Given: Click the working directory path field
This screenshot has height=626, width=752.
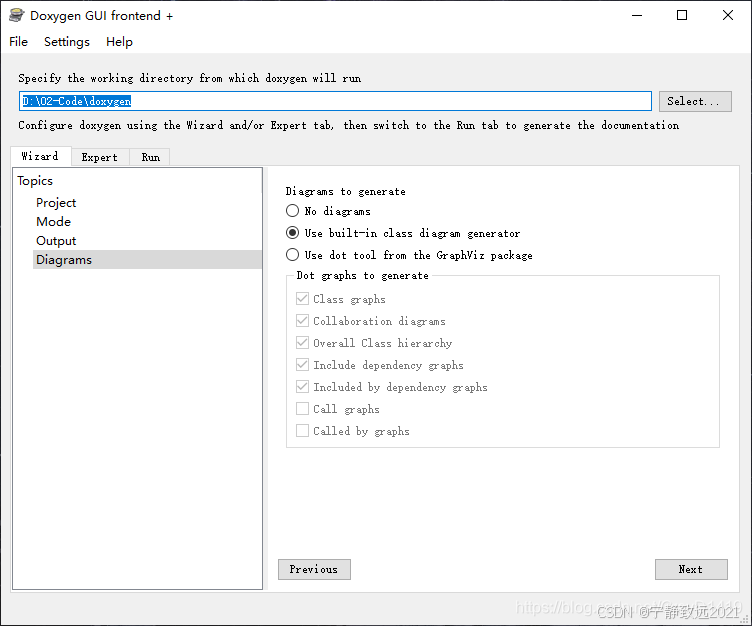Looking at the screenshot, I should click(335, 101).
